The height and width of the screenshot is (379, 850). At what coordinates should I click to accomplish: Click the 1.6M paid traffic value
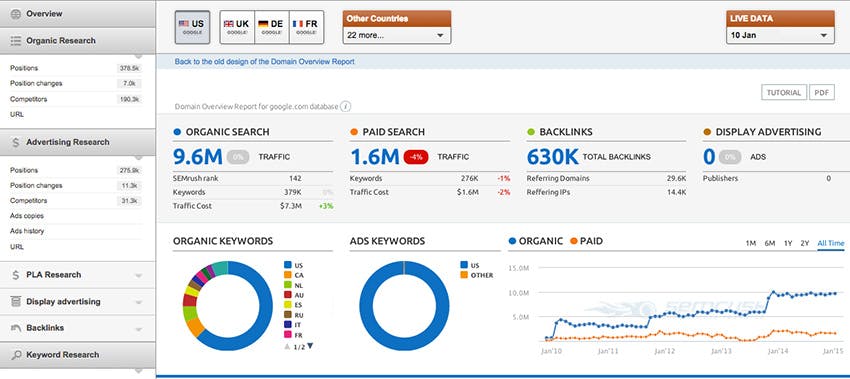(x=375, y=157)
